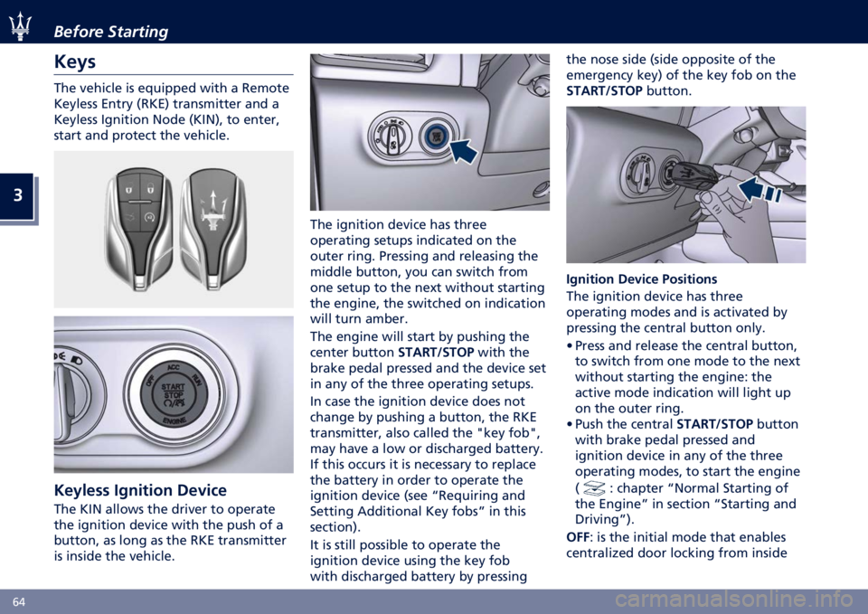Select the chapter 3 side tab
868x614 pixels.
point(18,195)
